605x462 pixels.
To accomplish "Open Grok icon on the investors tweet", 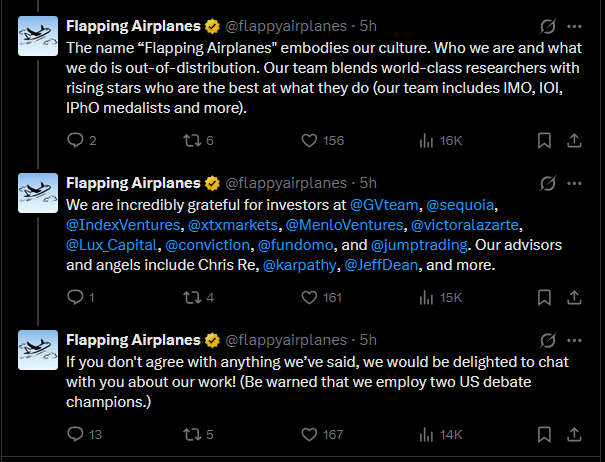I will point(547,183).
